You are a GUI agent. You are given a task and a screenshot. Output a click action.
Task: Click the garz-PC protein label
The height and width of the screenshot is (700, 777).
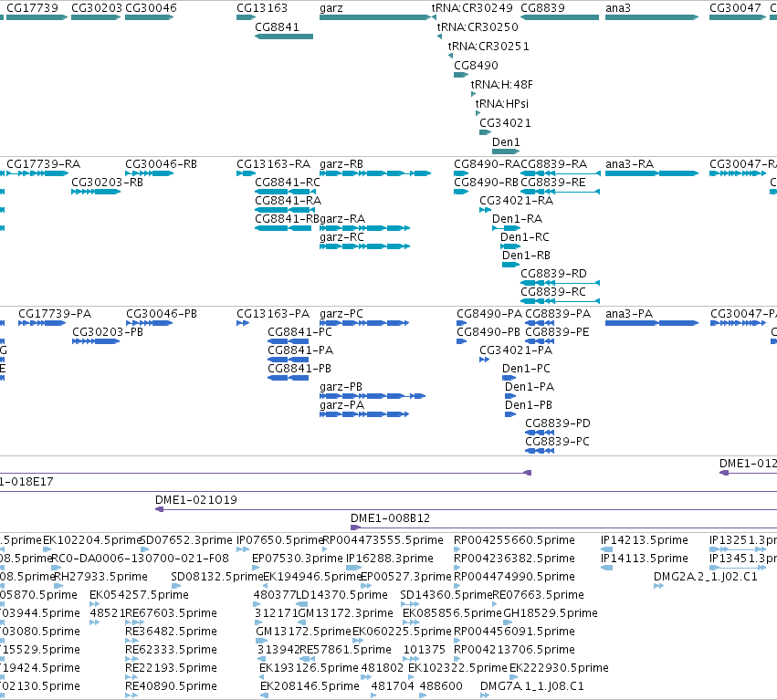tap(341, 314)
